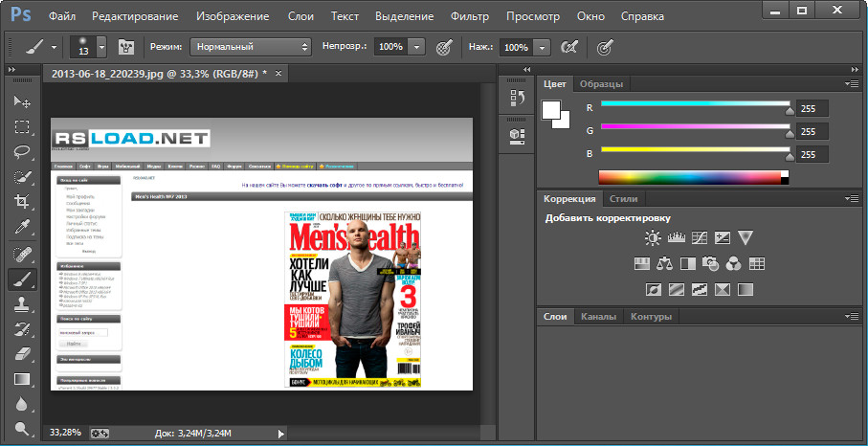Add a Gradient Map adjustment
Image resolution: width=868 pixels, height=446 pixels.
pyautogui.click(x=746, y=289)
